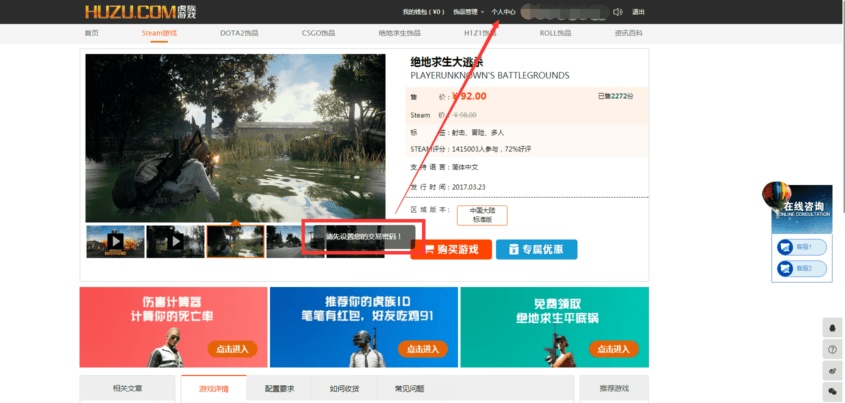Click the HUZU.COM logo
845x403 pixels.
(x=140, y=11)
